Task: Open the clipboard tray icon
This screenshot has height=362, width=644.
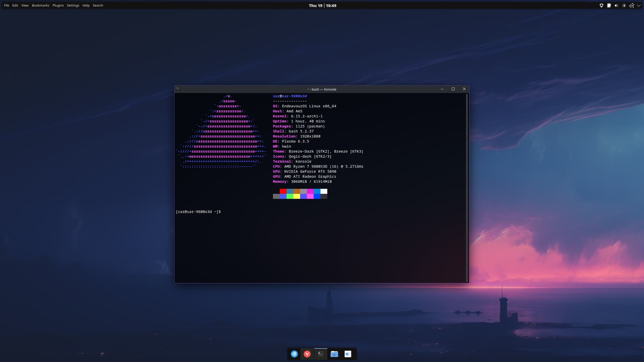Action: point(609,5)
